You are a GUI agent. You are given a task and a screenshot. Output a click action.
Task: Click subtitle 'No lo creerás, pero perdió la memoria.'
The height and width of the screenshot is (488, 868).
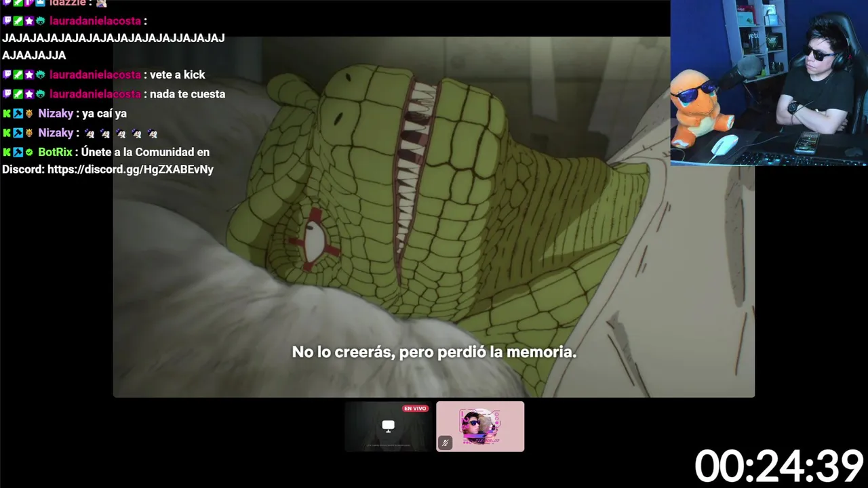pyautogui.click(x=434, y=352)
